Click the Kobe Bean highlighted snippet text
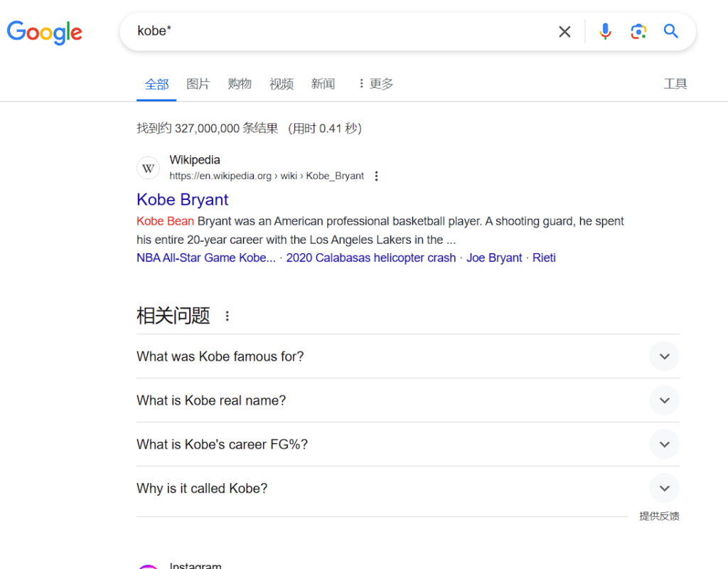 click(165, 221)
